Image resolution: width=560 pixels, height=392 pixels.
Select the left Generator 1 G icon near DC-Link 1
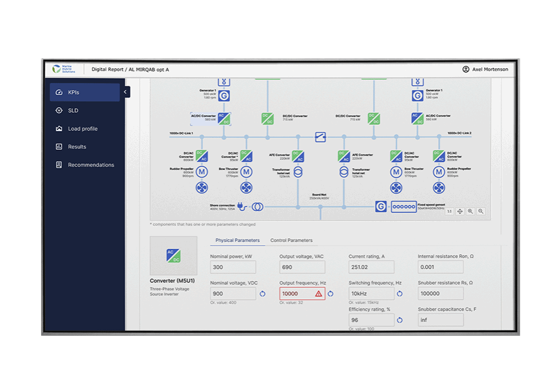pos(224,96)
